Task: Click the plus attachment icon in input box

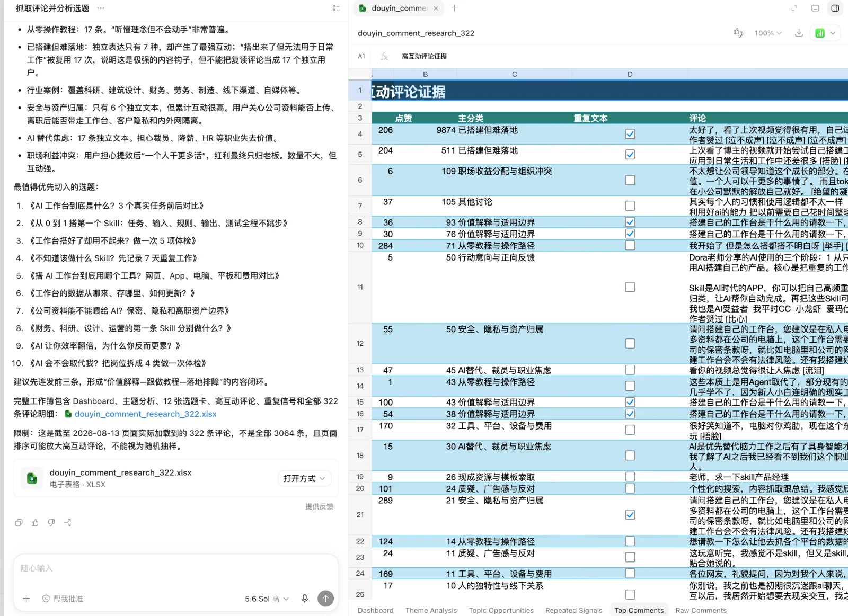Action: [26, 599]
